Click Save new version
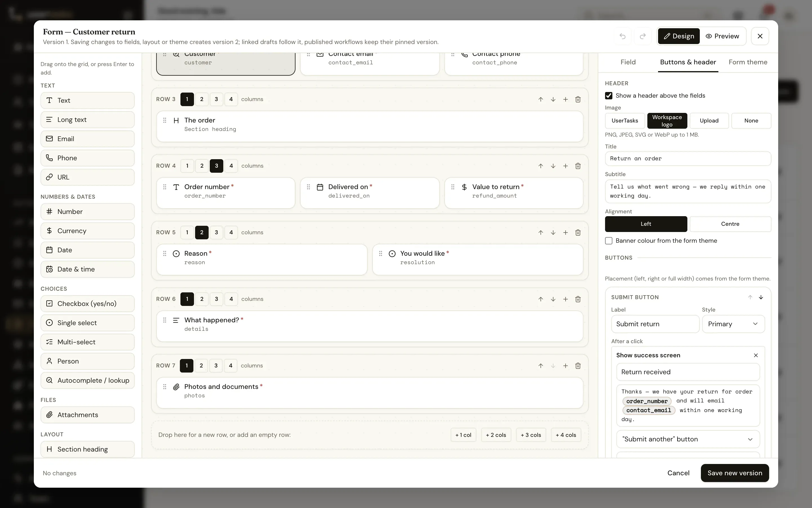812x508 pixels. (734, 473)
